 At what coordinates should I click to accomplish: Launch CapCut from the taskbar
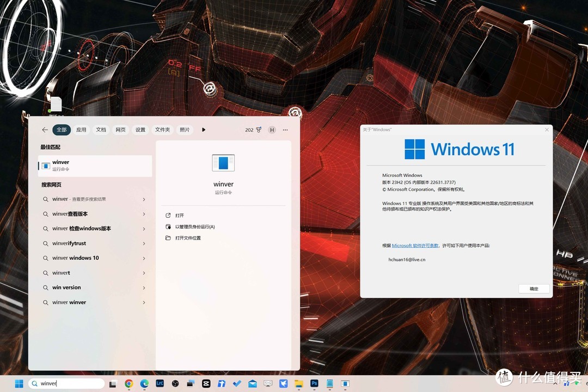(x=205, y=384)
